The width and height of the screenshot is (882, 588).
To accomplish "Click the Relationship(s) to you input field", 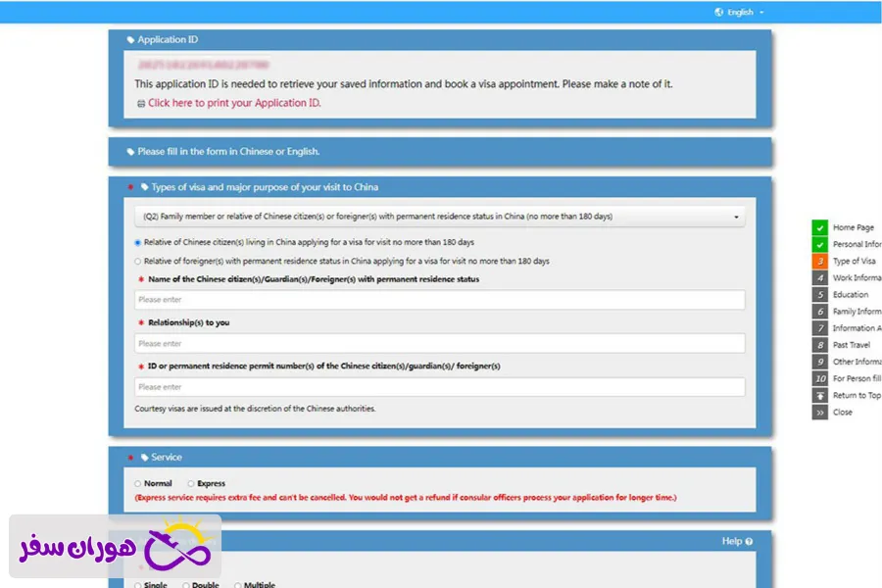I will [439, 344].
